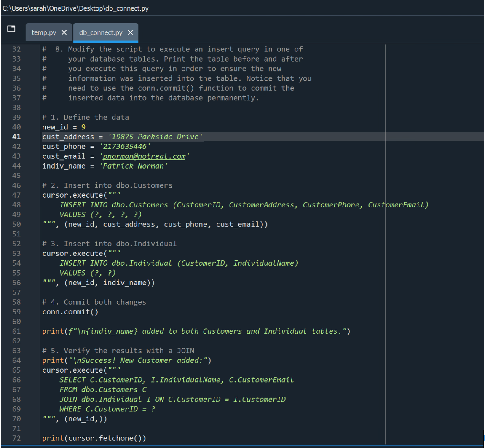Click line number 72 in the gutter

[x=16, y=438]
